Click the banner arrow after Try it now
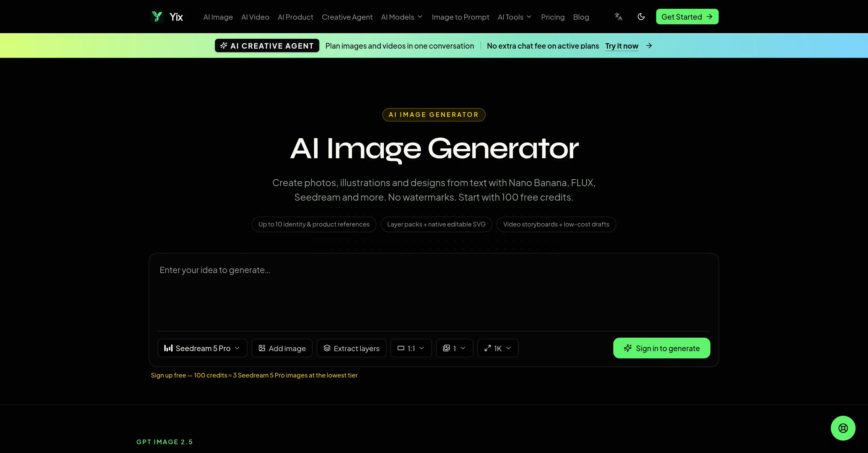The width and height of the screenshot is (868, 453). tap(649, 46)
